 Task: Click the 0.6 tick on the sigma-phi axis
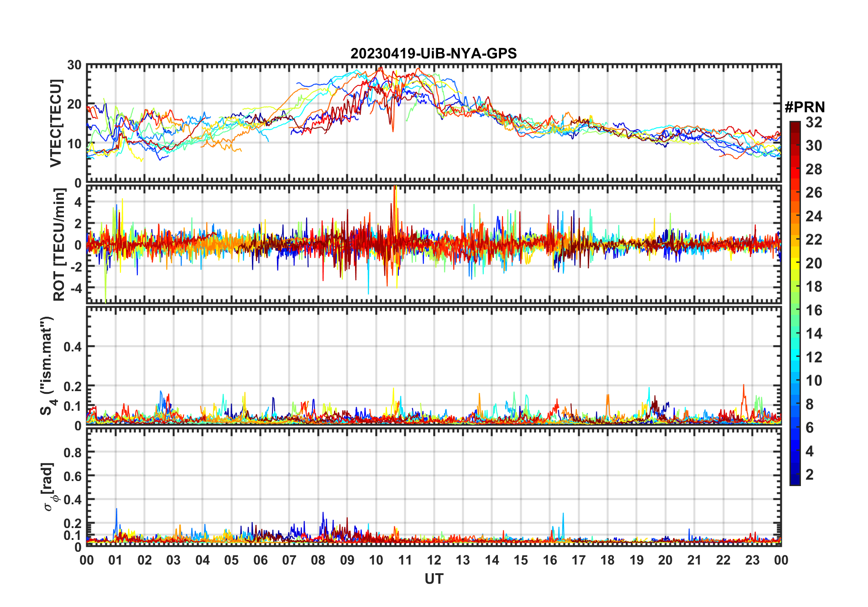[73, 476]
